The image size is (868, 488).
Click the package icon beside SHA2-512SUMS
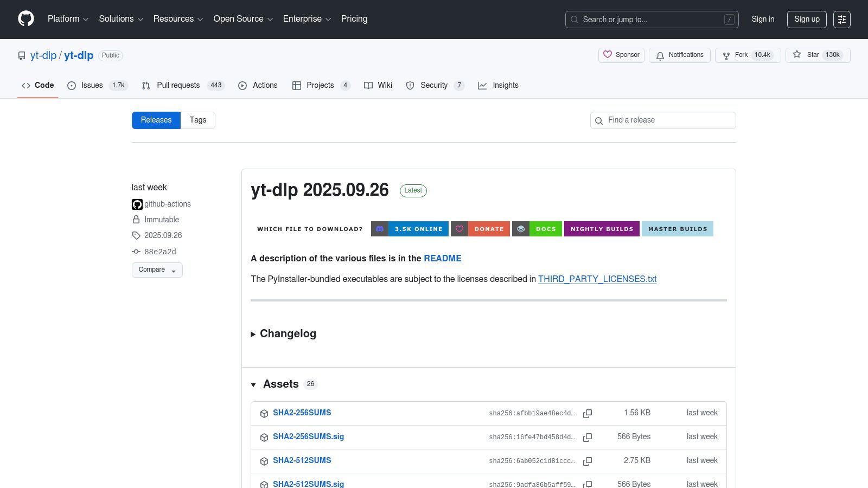[264, 461]
